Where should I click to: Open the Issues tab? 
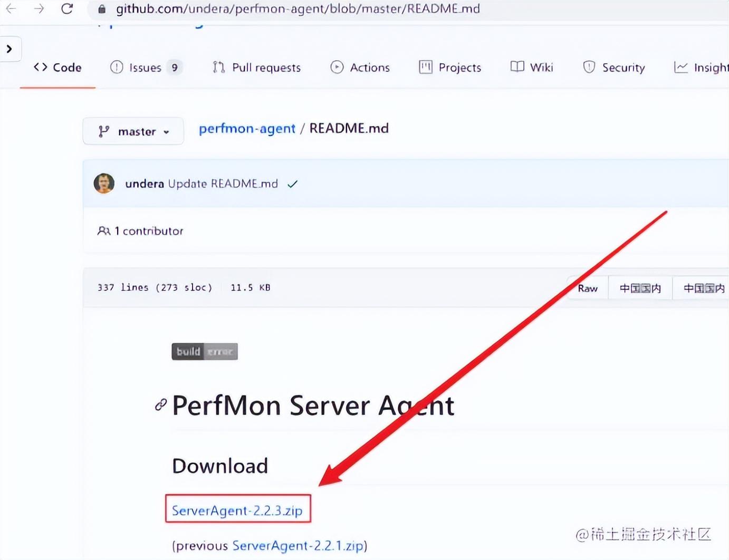coord(146,67)
